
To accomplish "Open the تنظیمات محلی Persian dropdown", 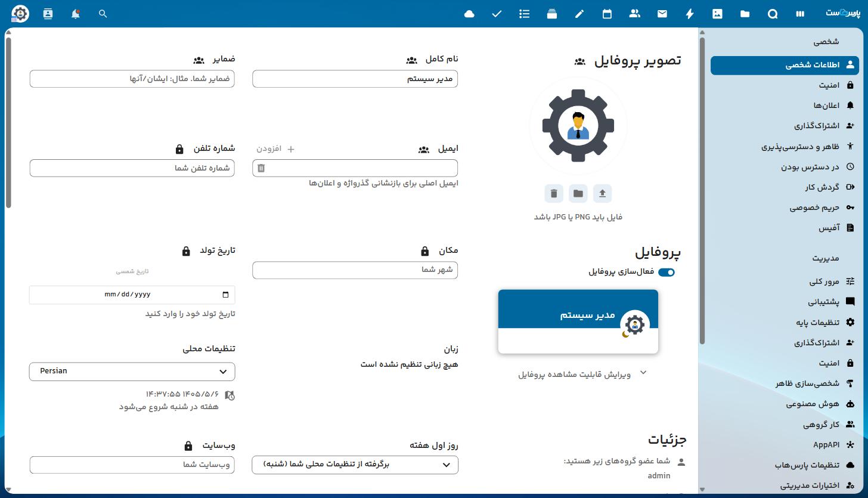I will [x=132, y=372].
